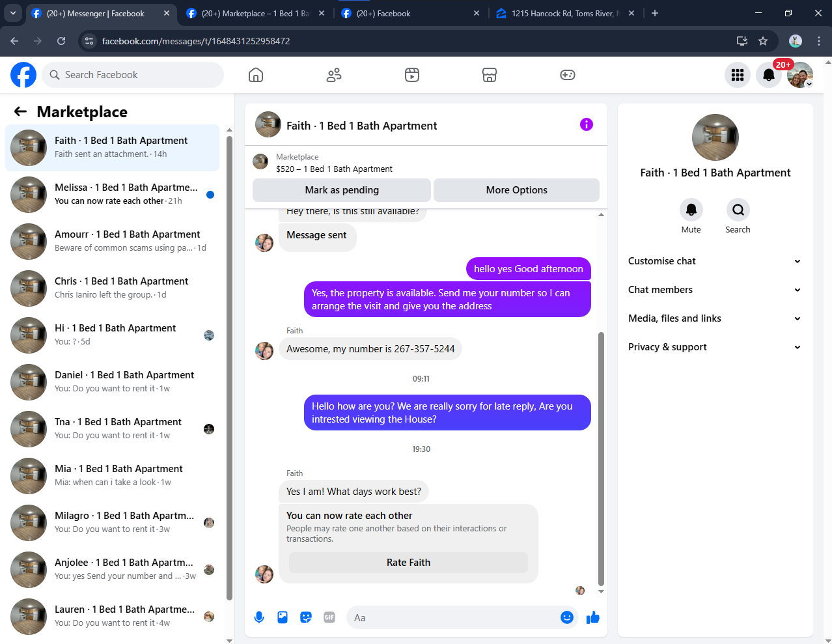The image size is (832, 644).
Task: Send a thumbs-up like
Action: [592, 617]
